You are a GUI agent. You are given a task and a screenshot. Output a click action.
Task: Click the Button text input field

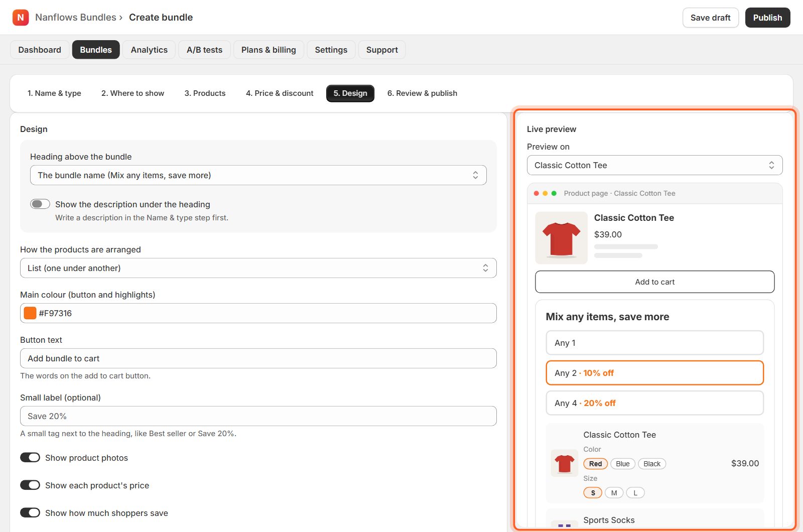(x=258, y=358)
